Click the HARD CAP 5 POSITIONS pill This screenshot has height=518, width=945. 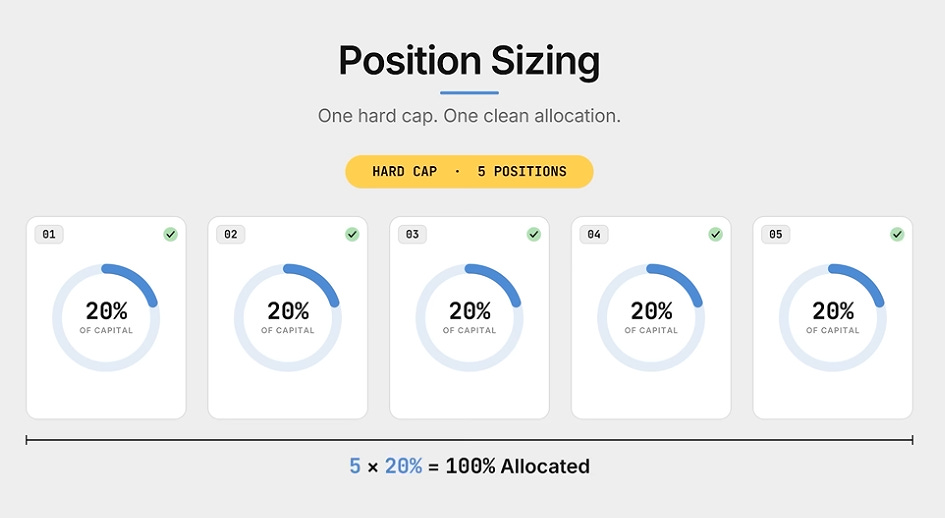(x=469, y=172)
